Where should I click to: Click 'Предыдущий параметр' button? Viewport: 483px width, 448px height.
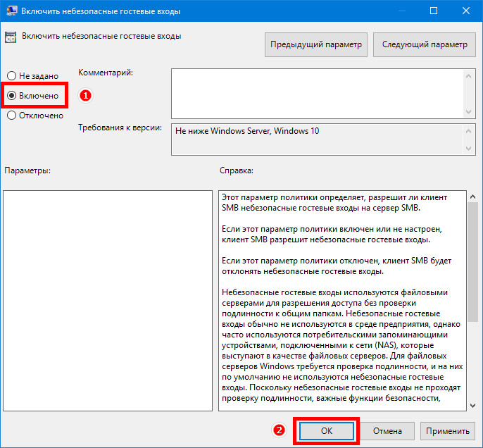315,44
